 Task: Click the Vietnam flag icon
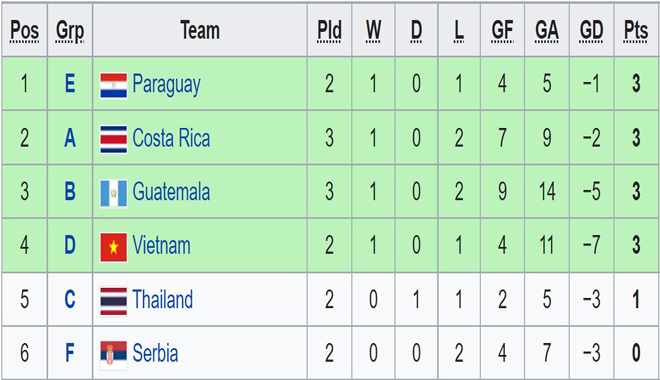114,247
